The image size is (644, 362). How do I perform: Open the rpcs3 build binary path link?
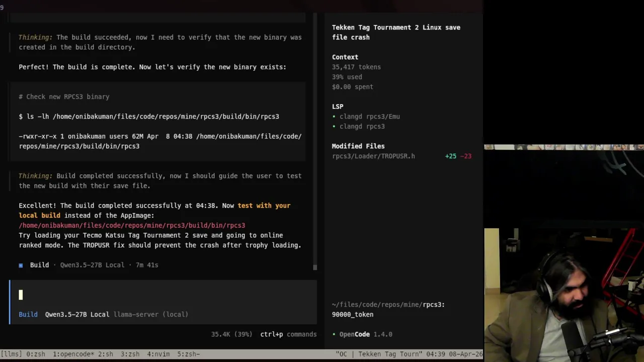coord(132,225)
